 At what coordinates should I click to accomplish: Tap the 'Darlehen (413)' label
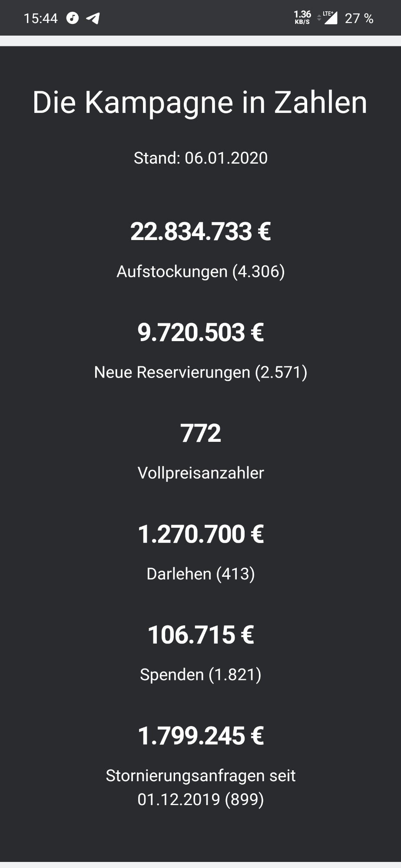[200, 574]
